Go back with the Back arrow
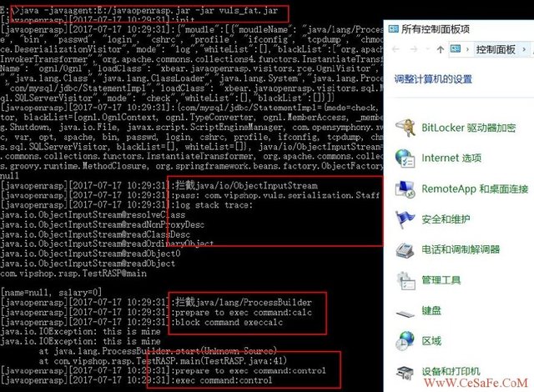 coord(395,50)
